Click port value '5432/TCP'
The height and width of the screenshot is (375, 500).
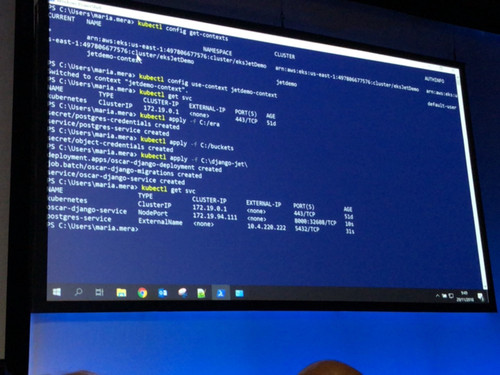pyautogui.click(x=307, y=229)
